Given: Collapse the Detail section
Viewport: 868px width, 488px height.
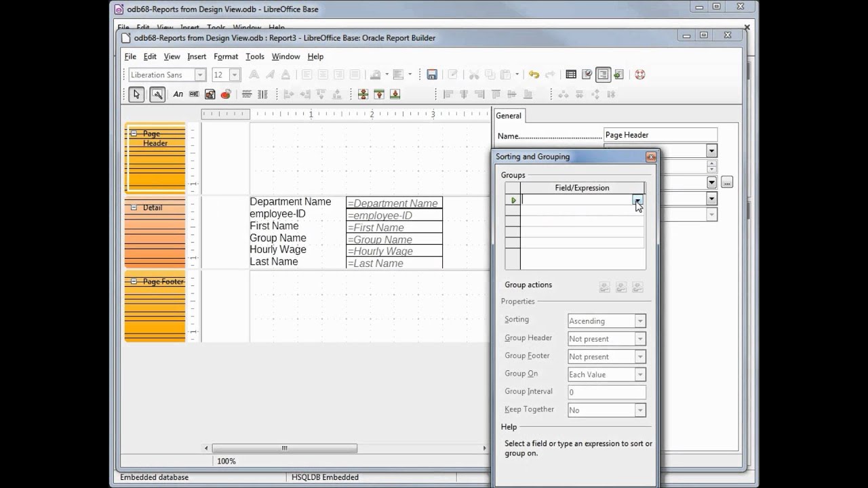Looking at the screenshot, I should pos(134,207).
